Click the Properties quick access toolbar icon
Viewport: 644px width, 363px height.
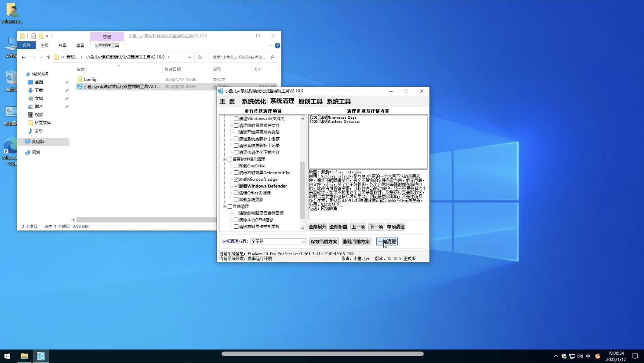tap(33, 36)
